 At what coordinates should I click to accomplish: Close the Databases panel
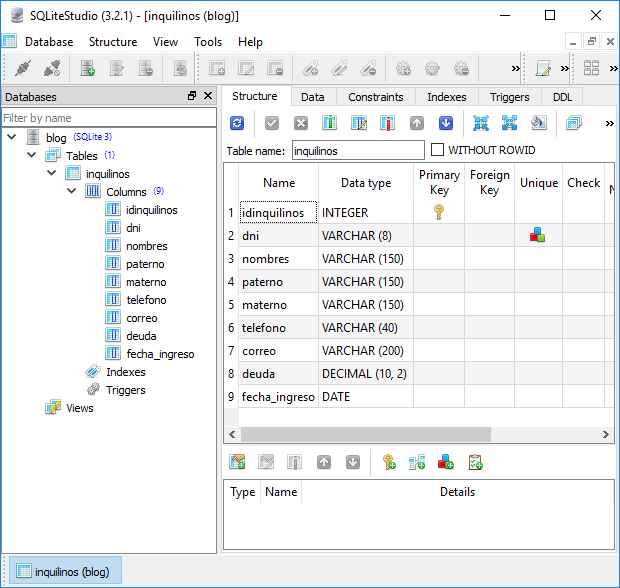(208, 96)
